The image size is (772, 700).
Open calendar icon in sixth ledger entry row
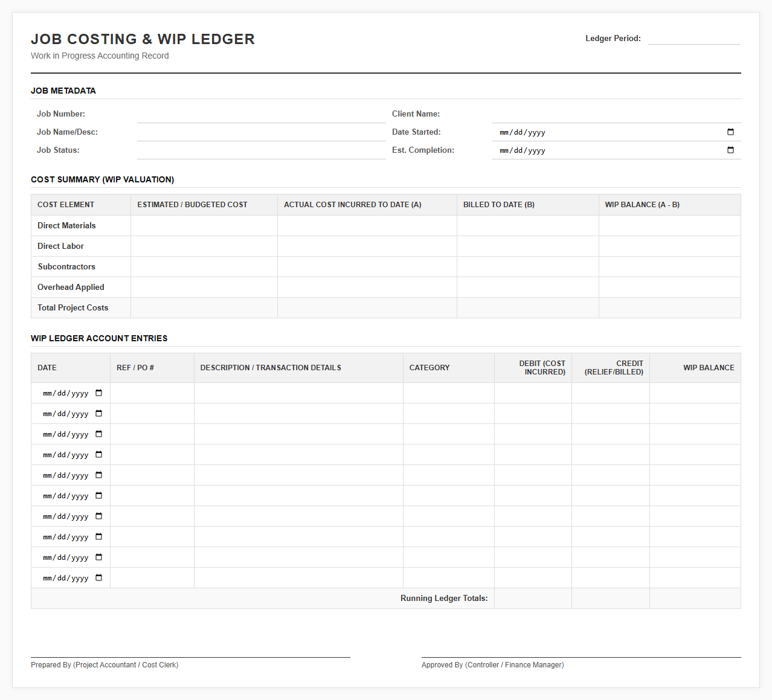point(99,495)
